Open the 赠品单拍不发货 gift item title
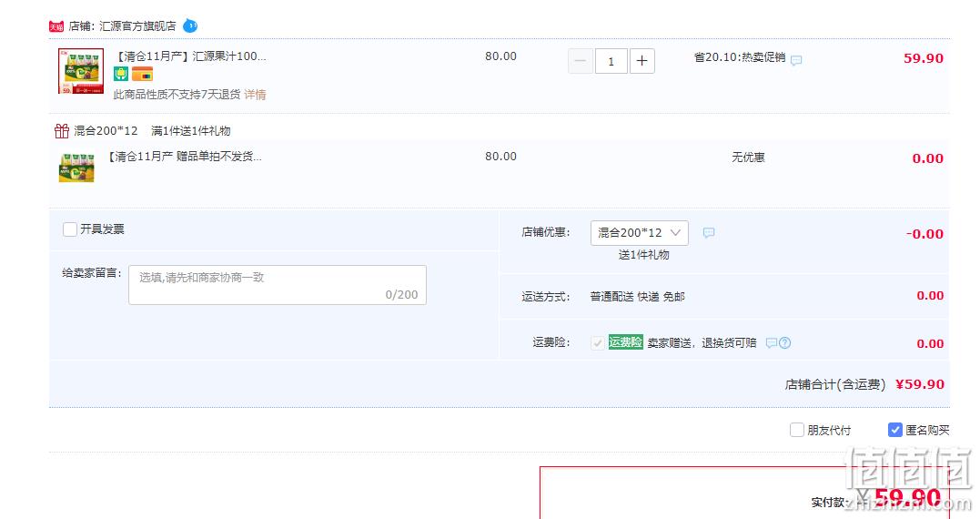The image size is (980, 519). [x=185, y=157]
